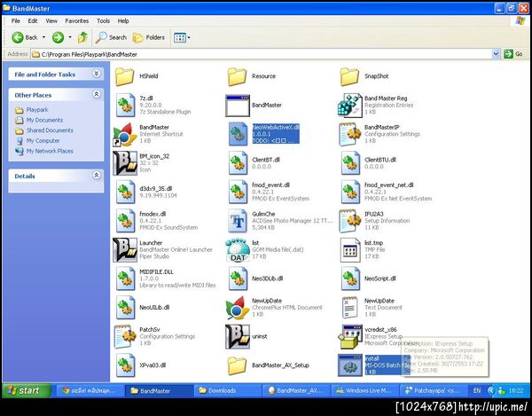532x416 pixels.
Task: Open the Edit menu
Action: click(x=33, y=20)
